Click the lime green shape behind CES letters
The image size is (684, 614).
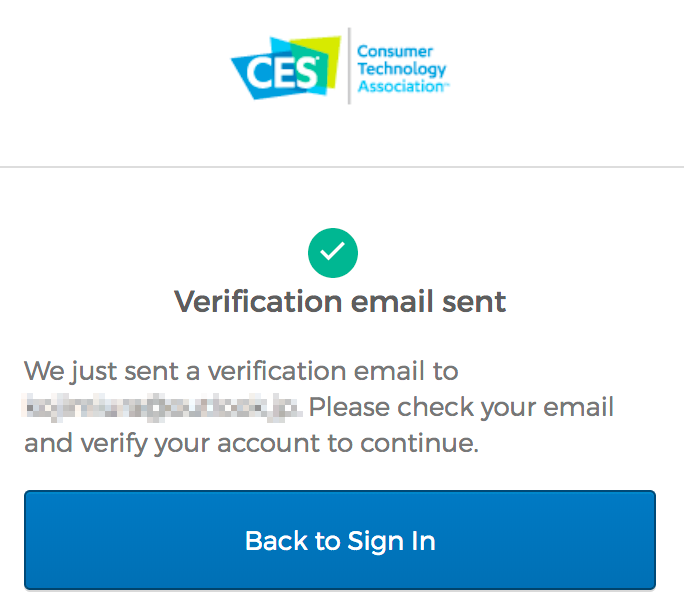[318, 59]
